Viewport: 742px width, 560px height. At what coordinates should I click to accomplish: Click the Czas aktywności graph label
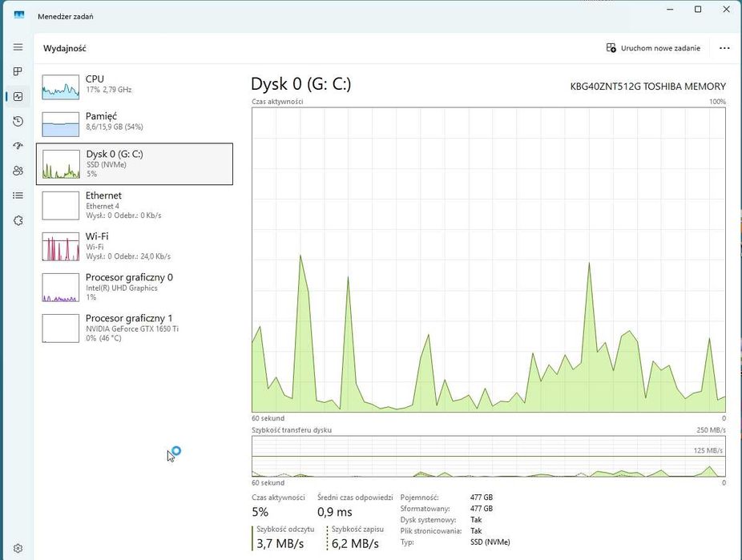coord(277,101)
